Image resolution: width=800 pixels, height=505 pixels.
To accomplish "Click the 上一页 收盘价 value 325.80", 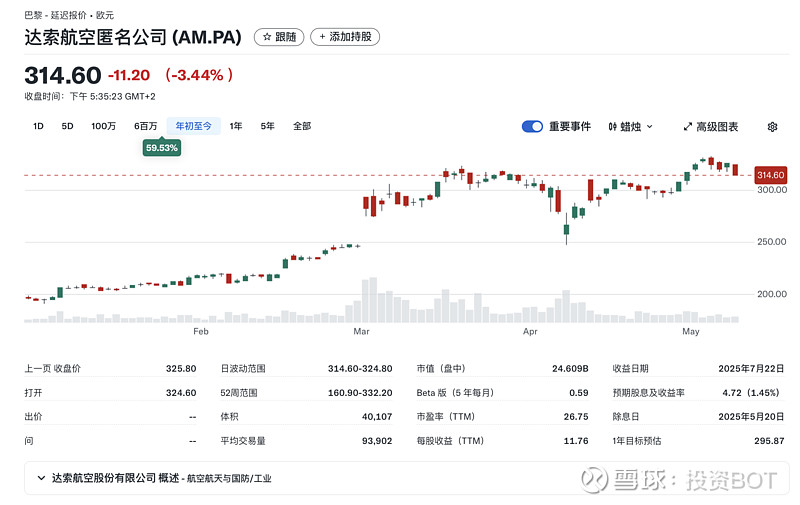I will pyautogui.click(x=181, y=368).
